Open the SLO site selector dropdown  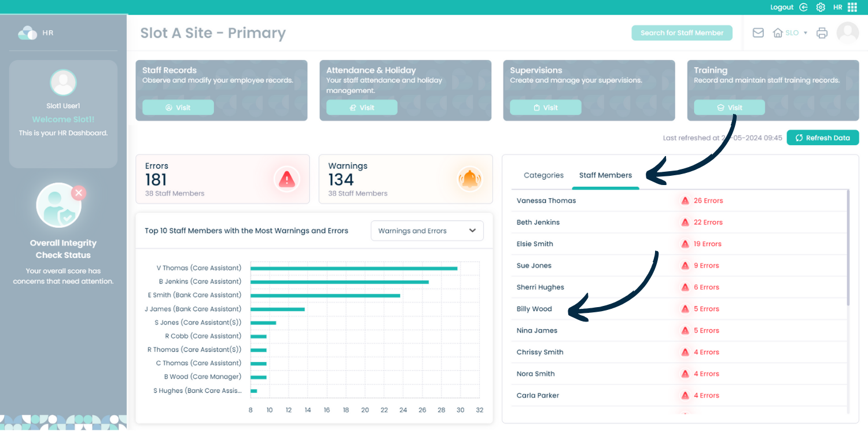[x=790, y=33]
